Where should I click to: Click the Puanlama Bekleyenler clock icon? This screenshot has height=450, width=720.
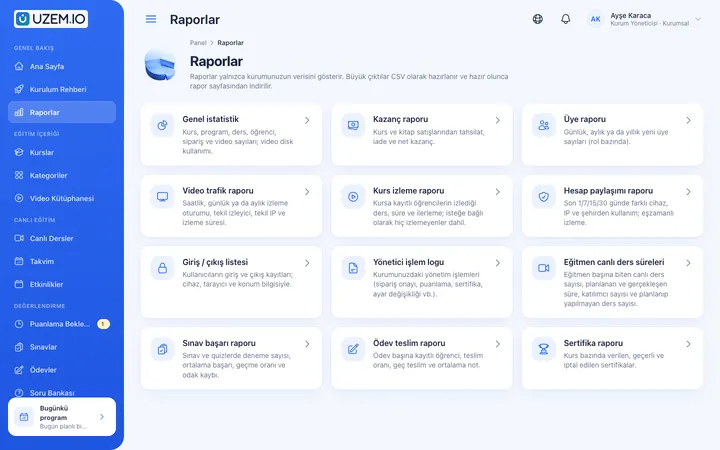pyautogui.click(x=19, y=324)
